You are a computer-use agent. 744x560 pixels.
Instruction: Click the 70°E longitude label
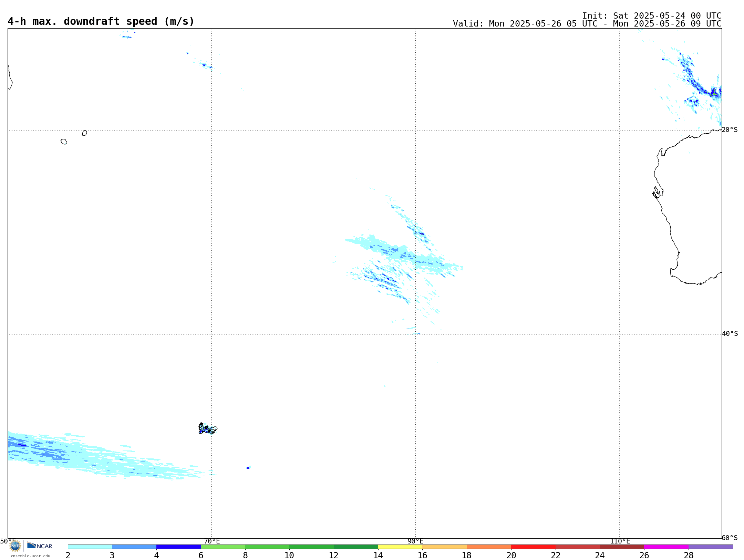pyautogui.click(x=212, y=541)
